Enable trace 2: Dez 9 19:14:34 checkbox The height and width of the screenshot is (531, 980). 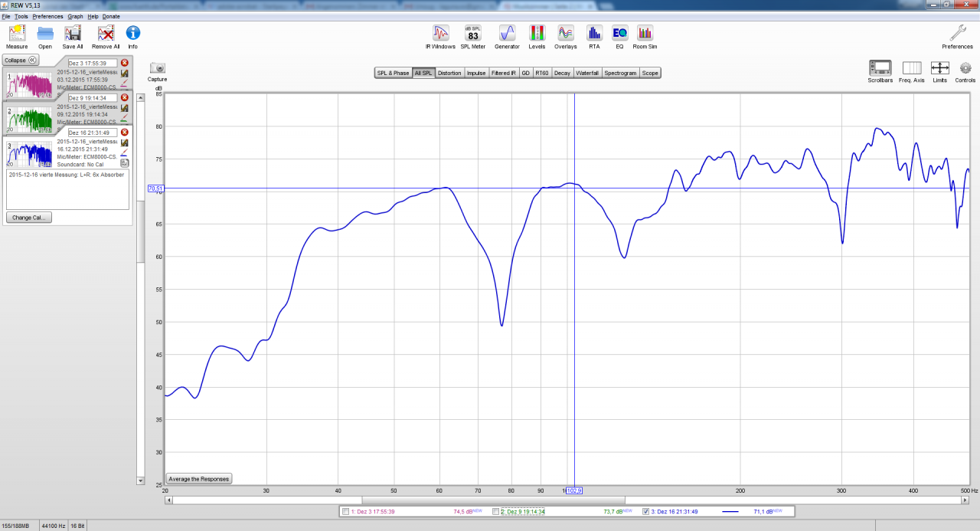pos(496,511)
